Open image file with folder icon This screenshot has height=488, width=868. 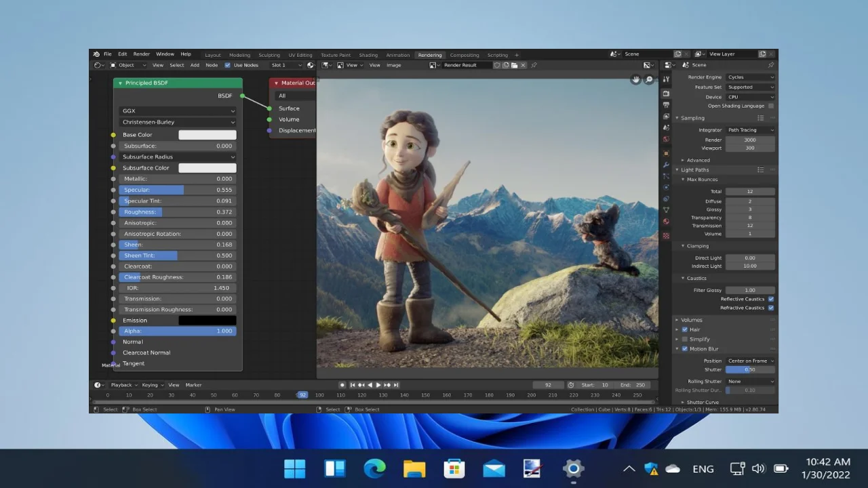514,65
